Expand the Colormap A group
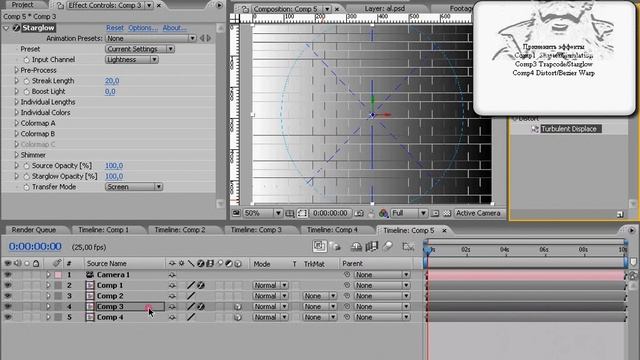The width and height of the screenshot is (640, 360). coord(16,123)
